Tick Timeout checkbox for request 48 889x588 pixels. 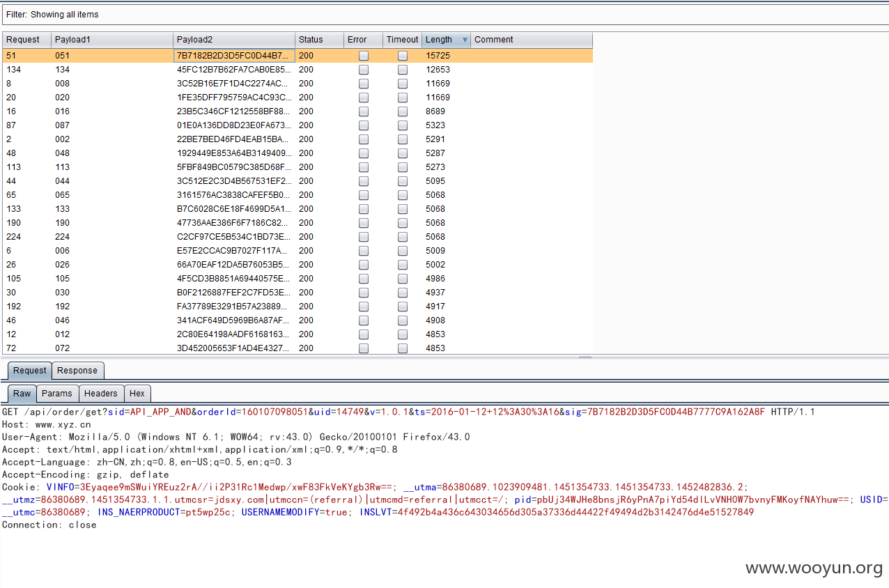point(403,153)
